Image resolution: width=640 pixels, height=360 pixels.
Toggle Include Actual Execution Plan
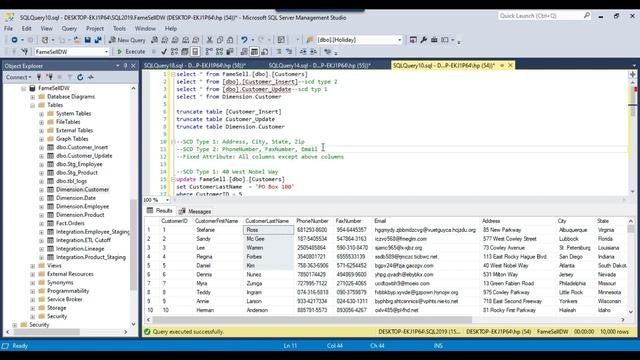[x=209, y=52]
